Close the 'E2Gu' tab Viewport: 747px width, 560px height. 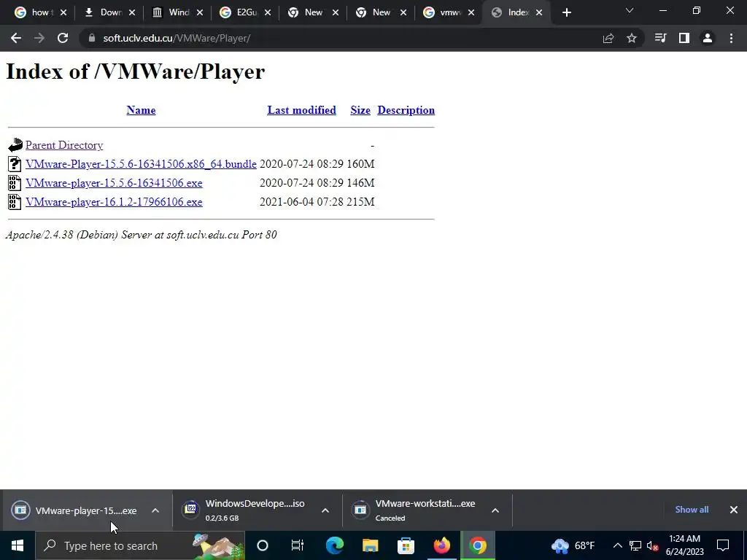tap(268, 12)
